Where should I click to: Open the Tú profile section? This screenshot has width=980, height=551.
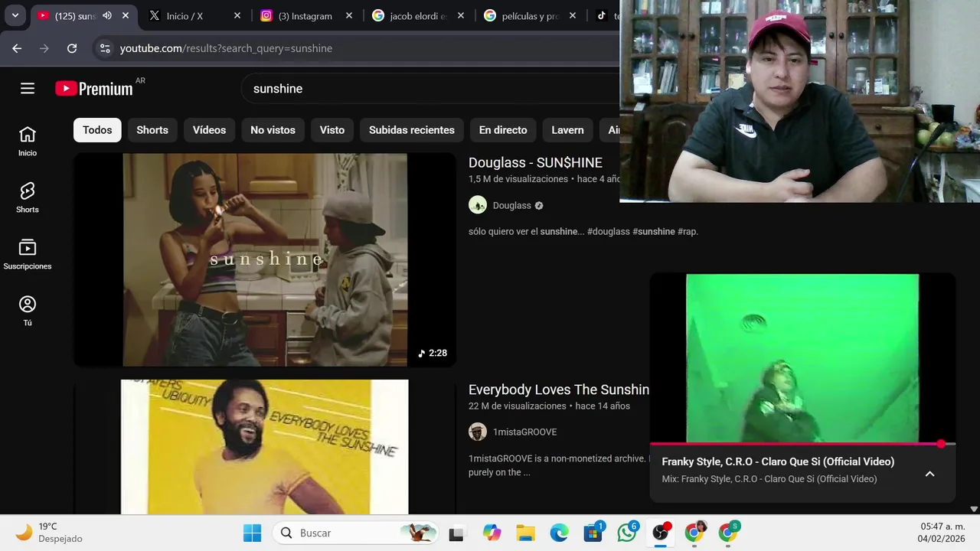pos(28,311)
